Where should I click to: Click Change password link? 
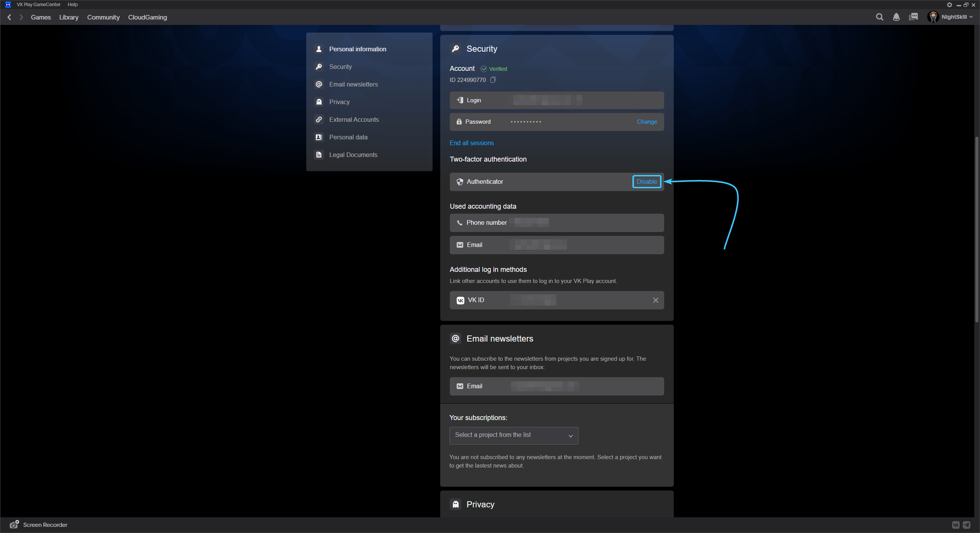[x=647, y=122]
